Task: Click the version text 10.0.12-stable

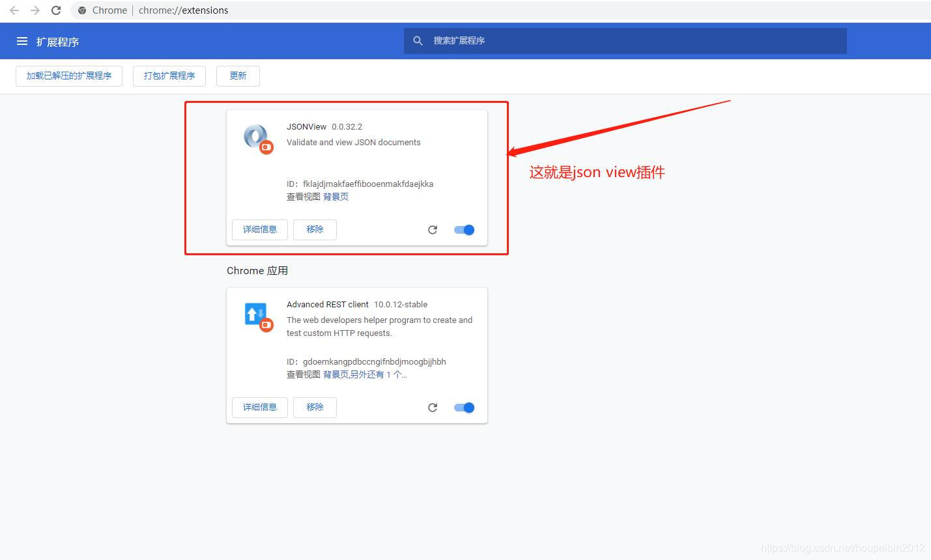Action: pyautogui.click(x=401, y=305)
